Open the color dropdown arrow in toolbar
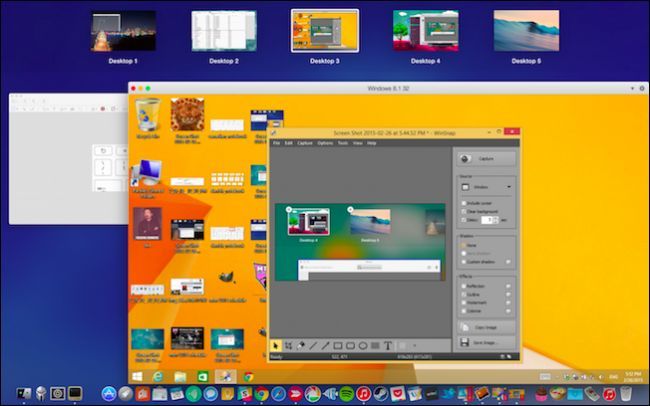This screenshot has height=406, width=650. pos(414,345)
